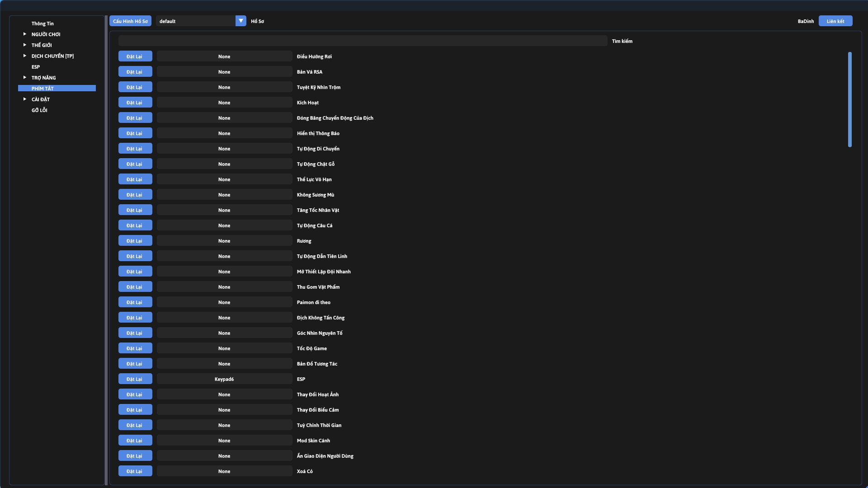
Task: Expand the DỊCH CHUYỂN [TP] arrow
Action: tap(25, 56)
